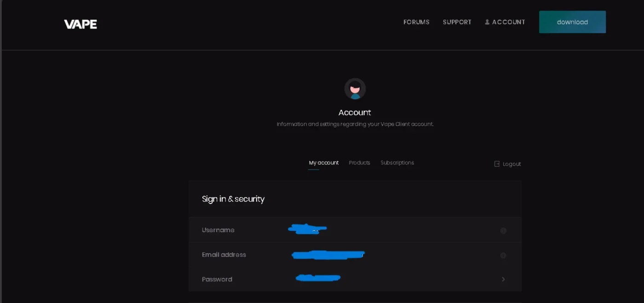The width and height of the screenshot is (644, 303).
Task: Click the logout door icon
Action: [x=497, y=164]
